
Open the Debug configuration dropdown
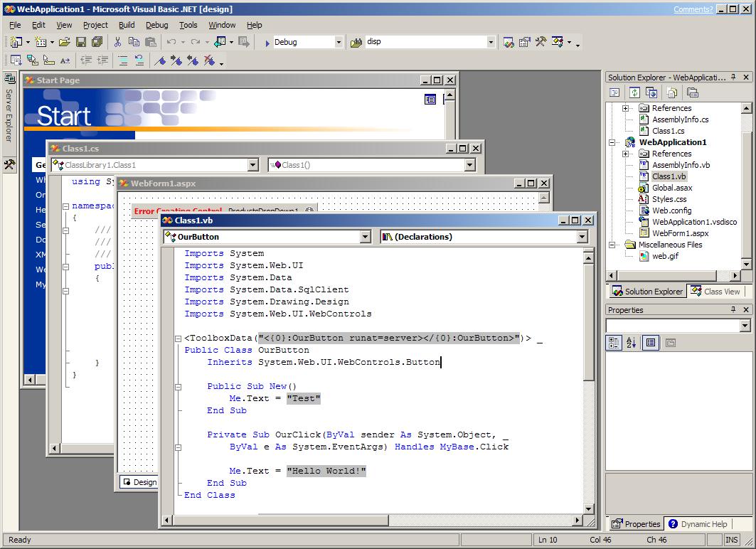pyautogui.click(x=339, y=43)
